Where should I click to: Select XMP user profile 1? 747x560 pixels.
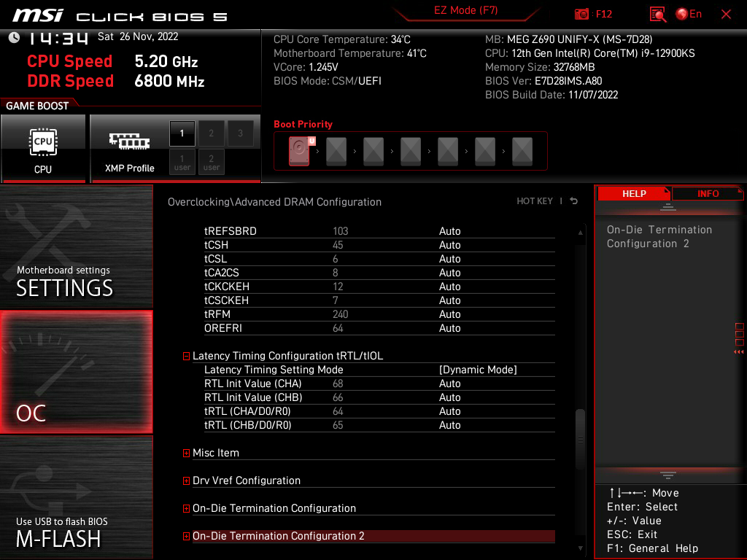click(x=182, y=162)
